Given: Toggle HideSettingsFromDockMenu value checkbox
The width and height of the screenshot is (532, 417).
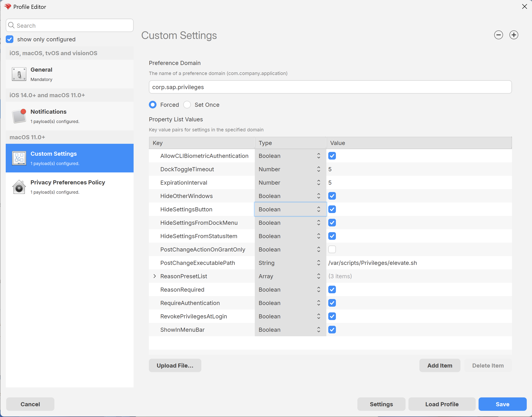Looking at the screenshot, I should 332,223.
